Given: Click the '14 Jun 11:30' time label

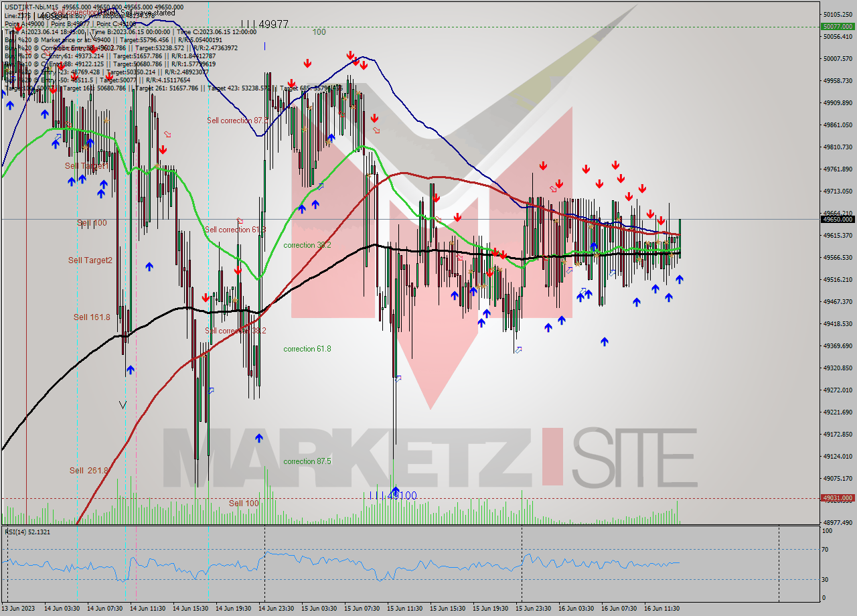Looking at the screenshot, I should pos(147,609).
